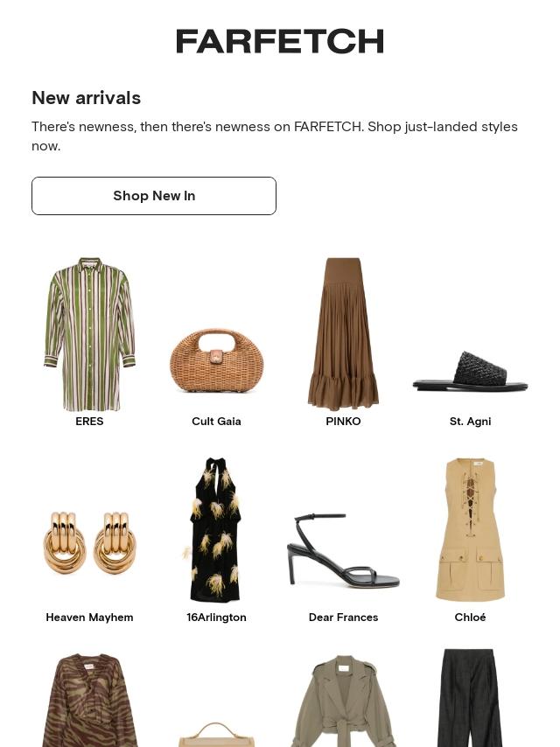Click the Chloé brand label
This screenshot has width=560, height=747.
[x=471, y=617]
